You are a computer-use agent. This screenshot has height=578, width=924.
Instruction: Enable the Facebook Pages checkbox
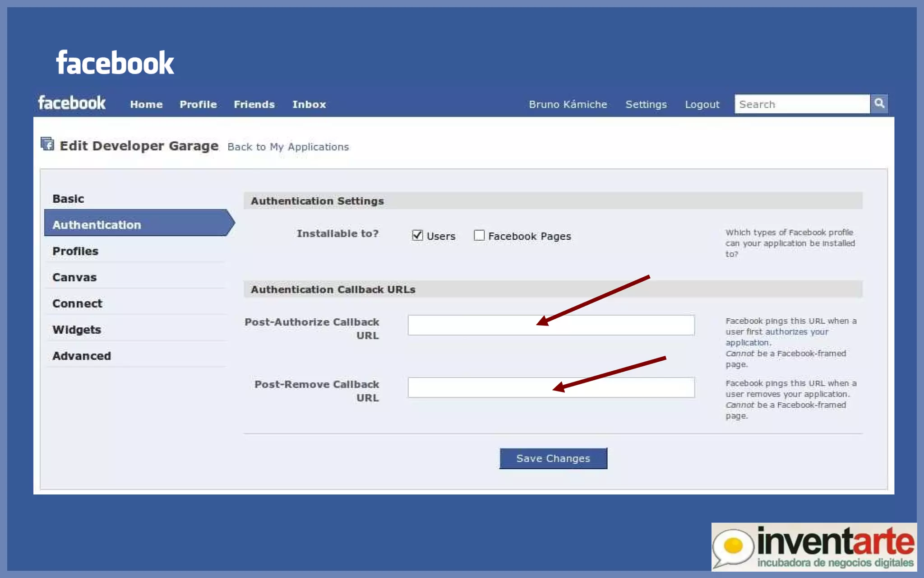coord(479,235)
